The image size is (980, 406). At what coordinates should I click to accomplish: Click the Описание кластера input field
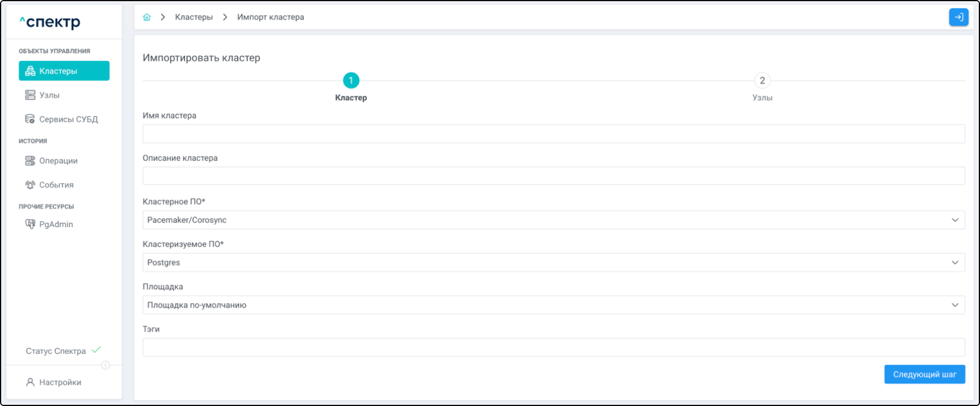(x=554, y=176)
